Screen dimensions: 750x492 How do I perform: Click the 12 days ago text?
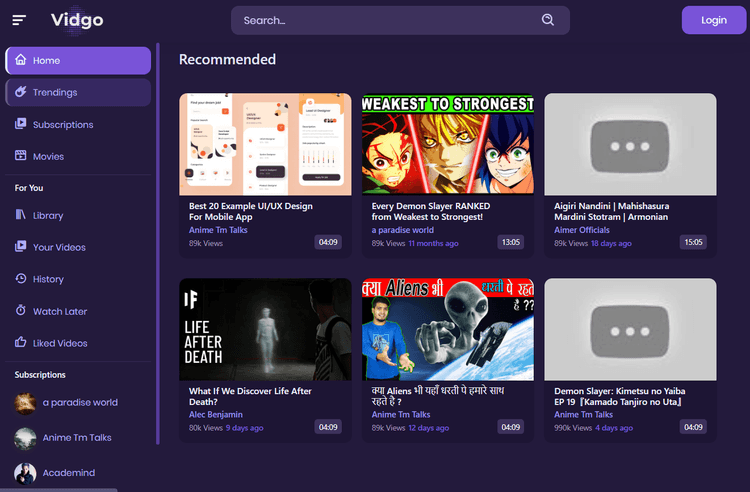(429, 428)
